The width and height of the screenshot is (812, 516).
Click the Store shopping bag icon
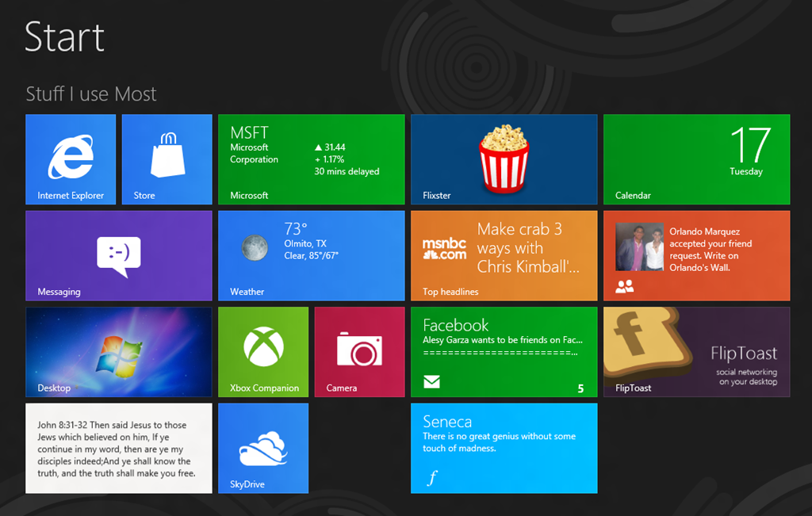[x=168, y=155]
